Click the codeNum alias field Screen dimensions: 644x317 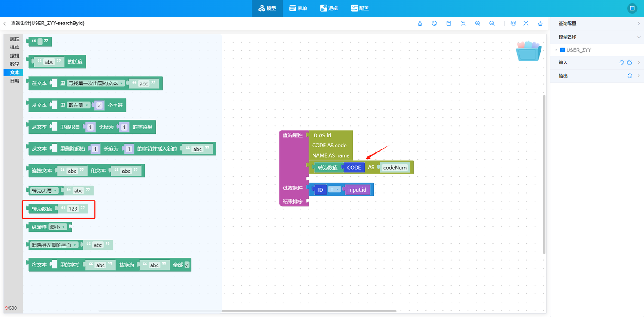pos(395,168)
